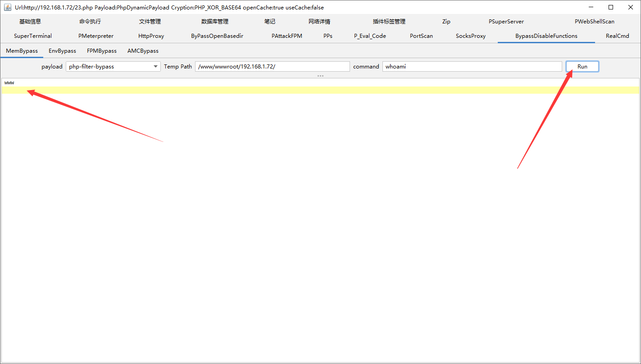
Task: Click the Java application icon in title bar
Action: (x=8, y=7)
